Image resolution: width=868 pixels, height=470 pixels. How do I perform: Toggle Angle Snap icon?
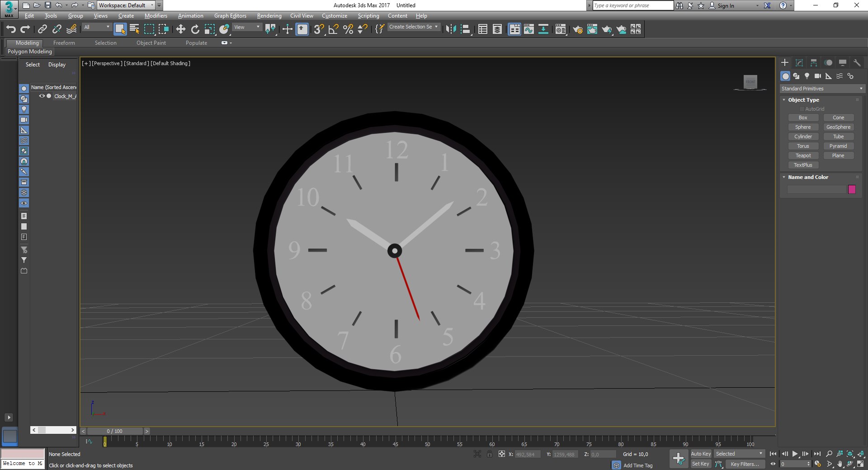pos(334,29)
